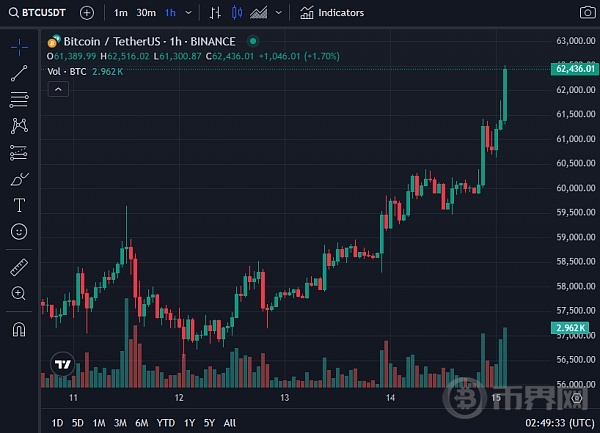
Task: Select the brush drawing tool
Action: [19, 179]
